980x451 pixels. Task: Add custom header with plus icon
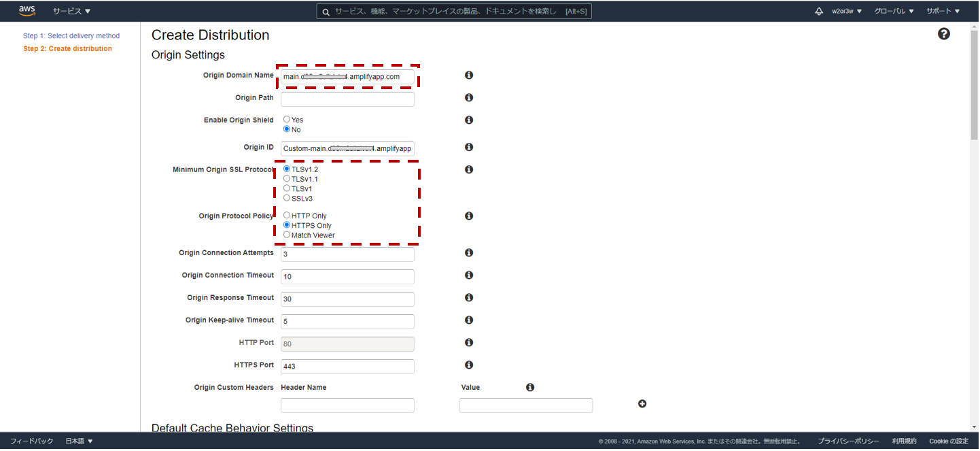642,404
